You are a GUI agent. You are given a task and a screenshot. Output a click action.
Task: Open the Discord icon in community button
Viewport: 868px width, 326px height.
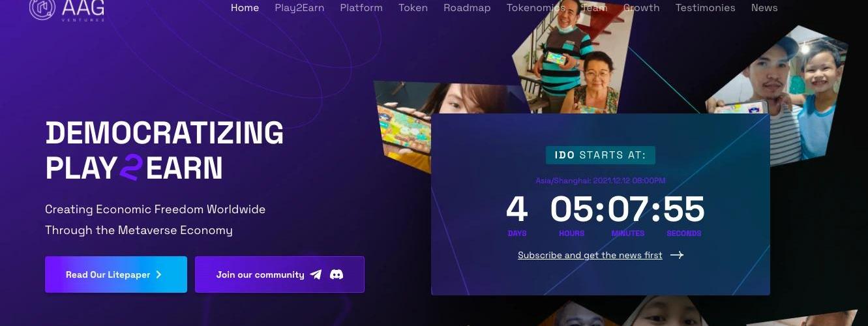pyautogui.click(x=337, y=274)
